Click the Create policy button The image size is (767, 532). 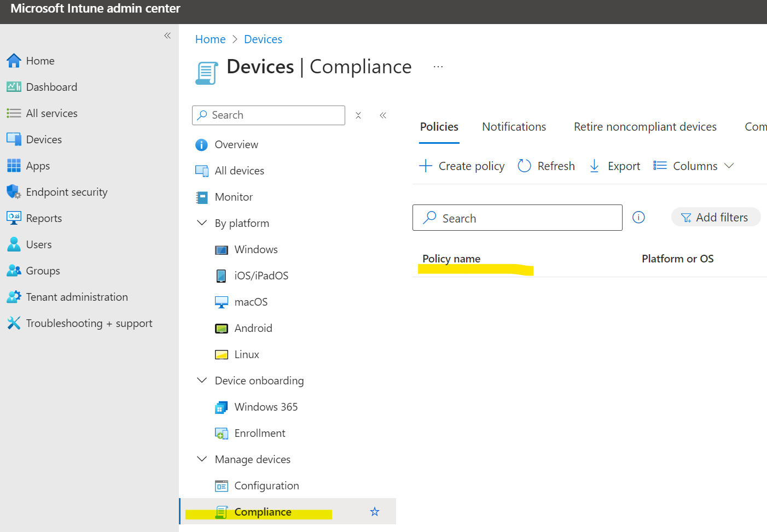click(x=462, y=166)
